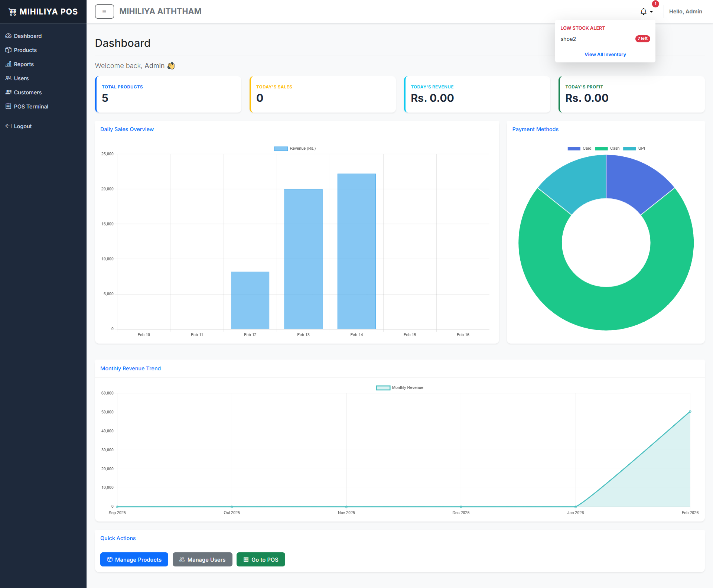The image size is (713, 588).
Task: Open the Users menu item
Action: (43, 78)
